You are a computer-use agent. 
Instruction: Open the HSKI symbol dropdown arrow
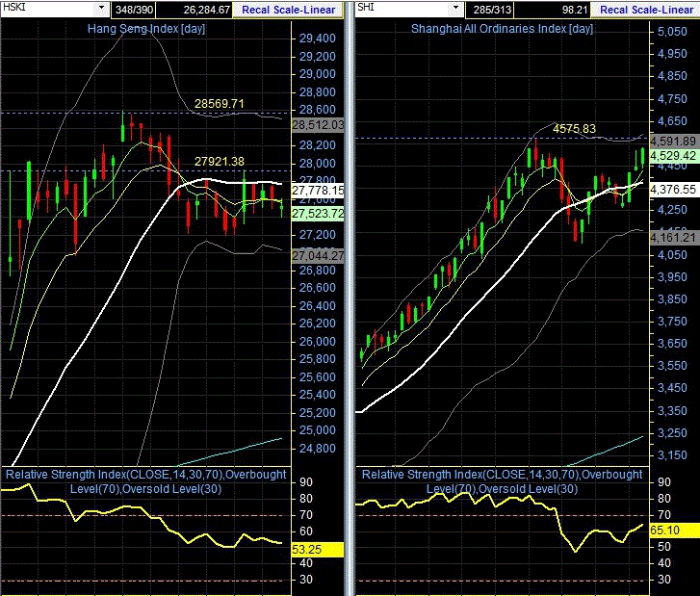pyautogui.click(x=101, y=8)
